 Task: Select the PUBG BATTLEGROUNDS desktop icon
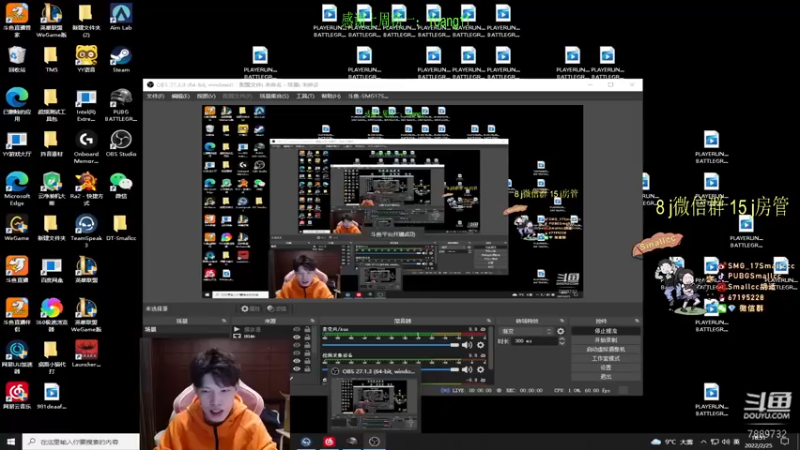point(121,105)
